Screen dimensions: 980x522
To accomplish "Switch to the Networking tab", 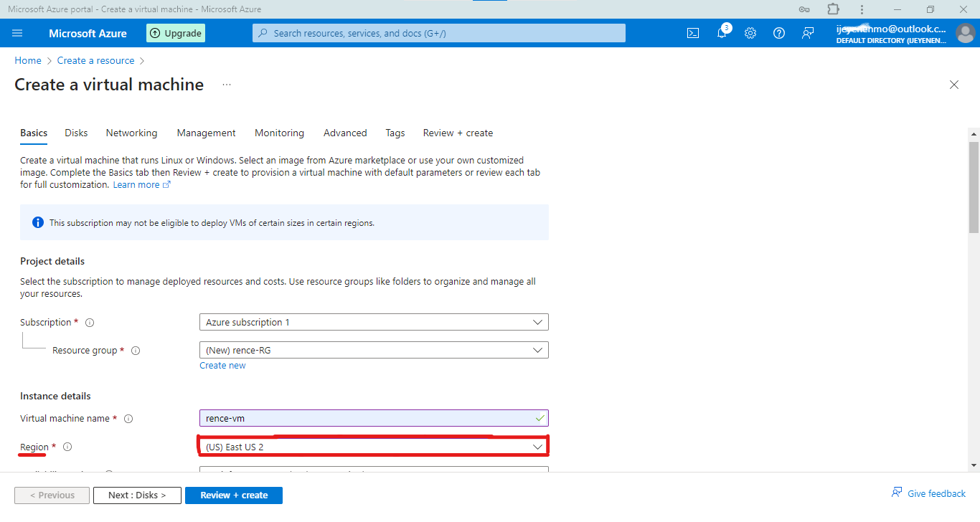I will (x=131, y=133).
